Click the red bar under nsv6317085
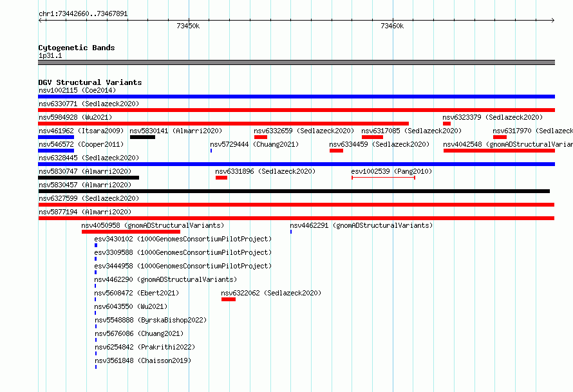 (x=372, y=137)
